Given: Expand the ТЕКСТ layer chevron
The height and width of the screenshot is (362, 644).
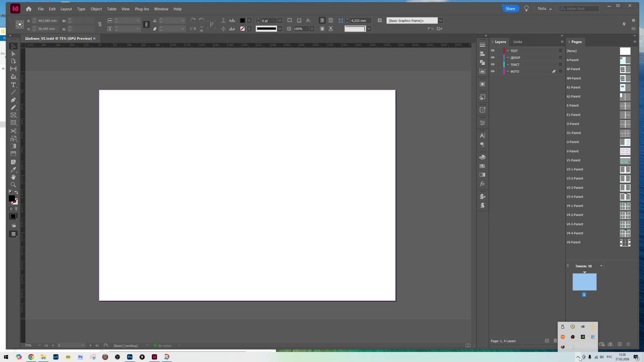Looking at the screenshot, I should coord(508,65).
